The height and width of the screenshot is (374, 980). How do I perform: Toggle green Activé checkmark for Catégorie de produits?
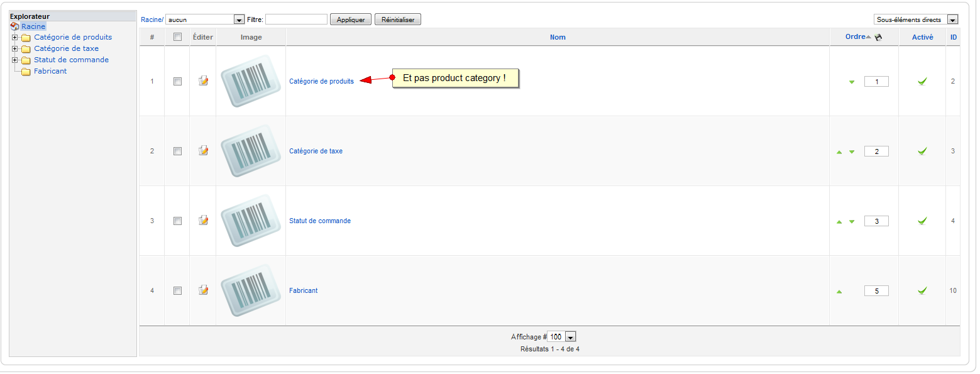point(922,81)
